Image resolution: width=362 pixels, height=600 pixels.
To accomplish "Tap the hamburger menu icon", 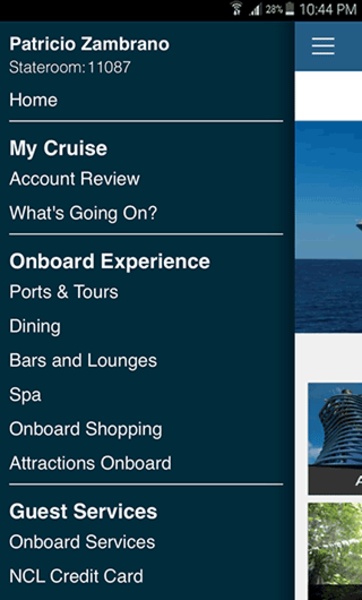I will point(323,46).
